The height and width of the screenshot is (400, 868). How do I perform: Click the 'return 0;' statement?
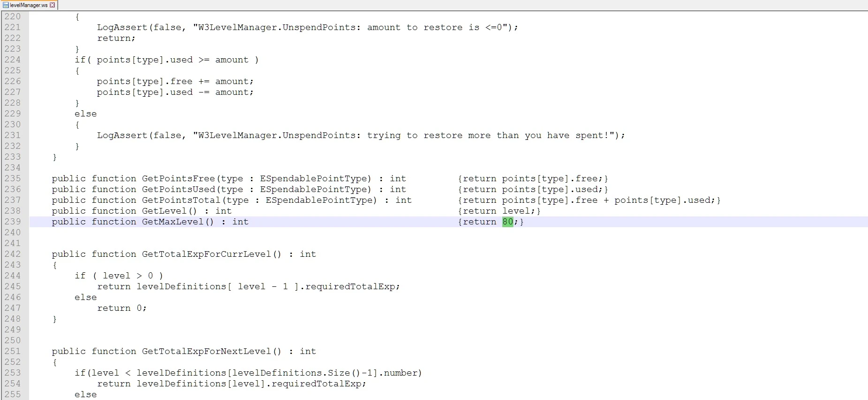(x=122, y=308)
